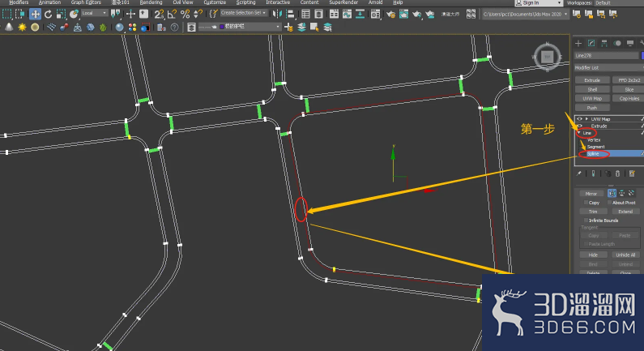Open the Local reference coordinate dropdown
644x351 pixels.
tap(94, 13)
